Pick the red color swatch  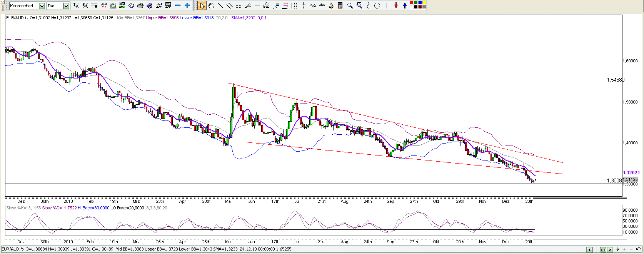point(412,3)
